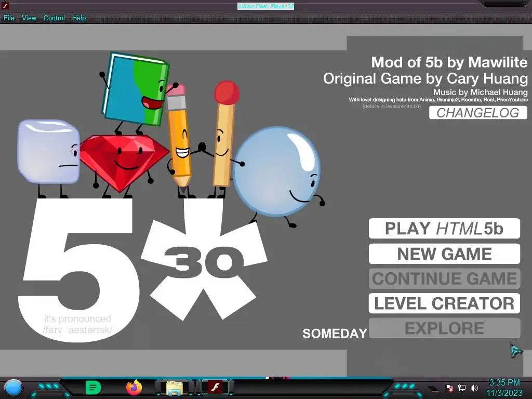Click the level designing help credits line
Screen dimensions: 532x399
(438, 100)
